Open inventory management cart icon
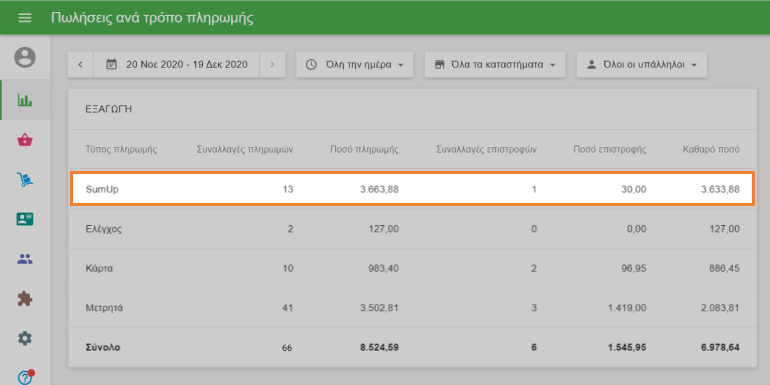770x385 pixels. pyautogui.click(x=25, y=180)
